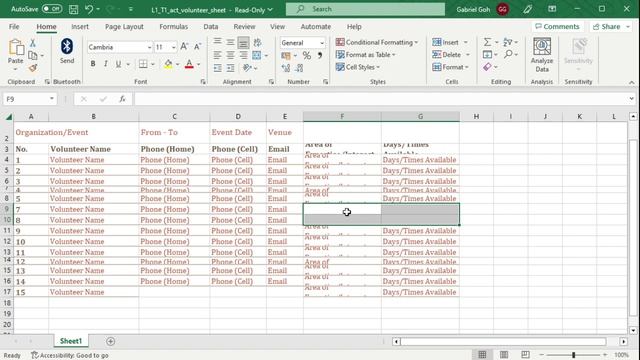Click the Clear eraser icon
640x360 pixels.
coord(487,67)
